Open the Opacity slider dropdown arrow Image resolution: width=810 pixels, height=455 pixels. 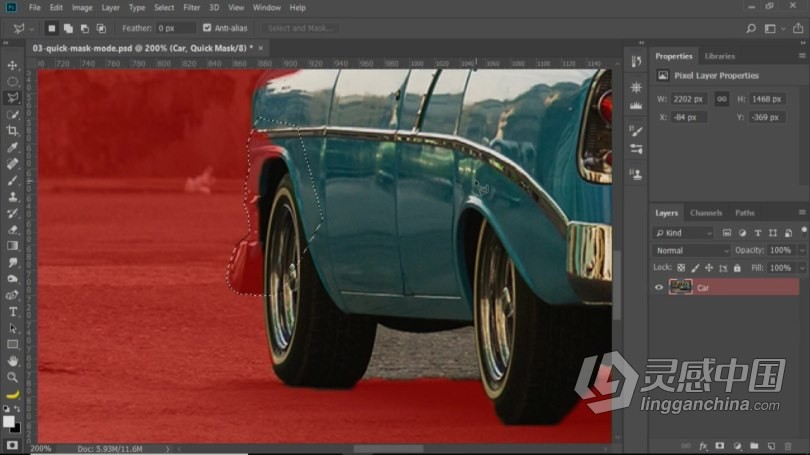point(802,250)
